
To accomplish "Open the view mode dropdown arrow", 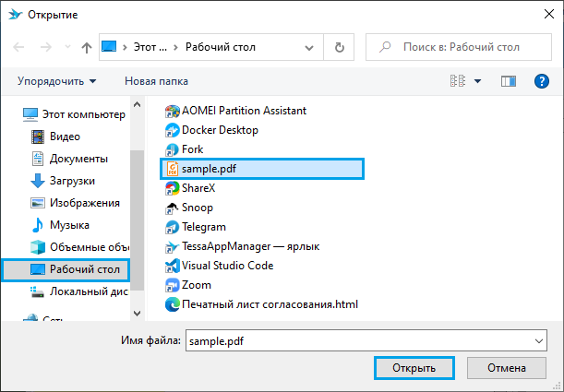I will pyautogui.click(x=477, y=81).
